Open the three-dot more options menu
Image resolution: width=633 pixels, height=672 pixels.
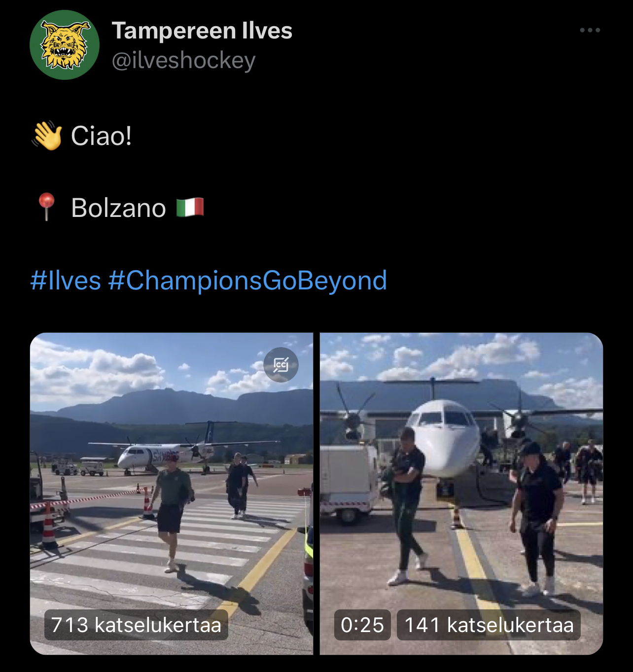point(590,30)
